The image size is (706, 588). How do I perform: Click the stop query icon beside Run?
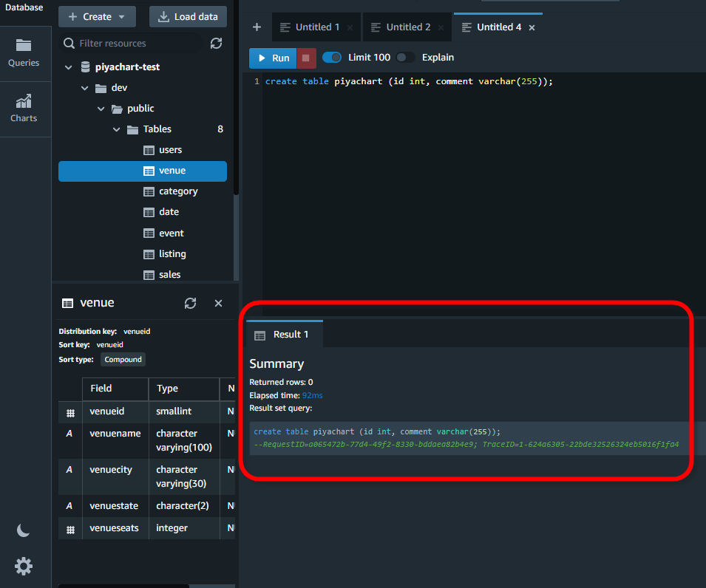pyautogui.click(x=306, y=58)
